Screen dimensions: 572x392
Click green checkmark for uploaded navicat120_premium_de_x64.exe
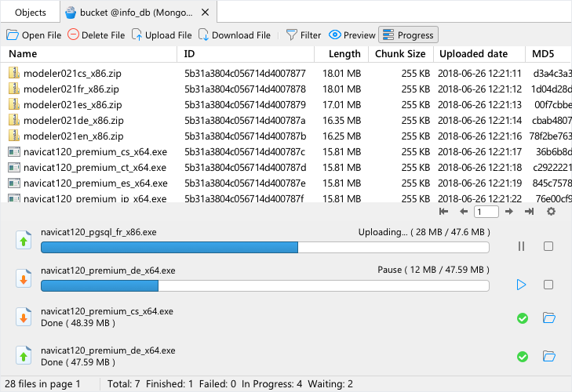tap(523, 357)
